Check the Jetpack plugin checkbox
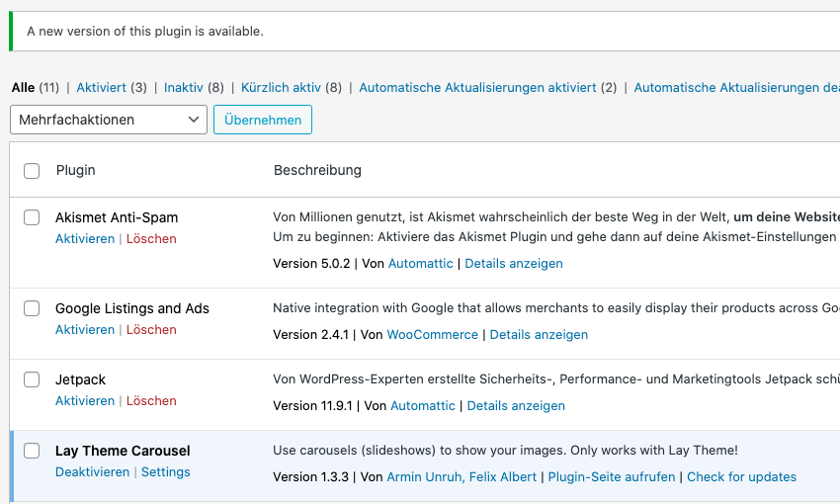The height and width of the screenshot is (504, 840). click(32, 379)
